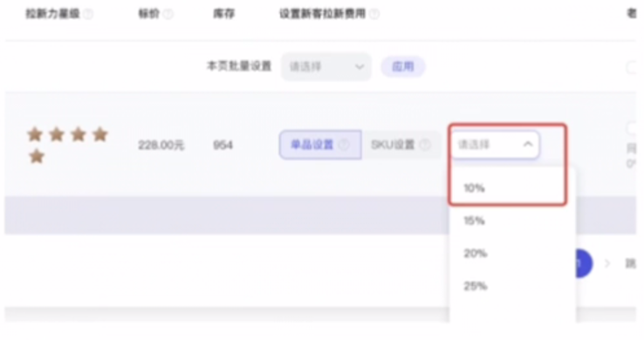Open help icon beside 拉新力星级 header
The image size is (644, 340).
click(x=88, y=14)
